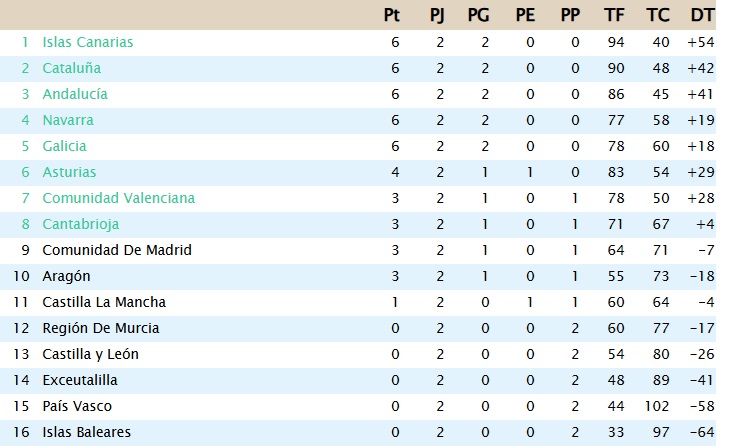Click the DT column header

coord(701,15)
